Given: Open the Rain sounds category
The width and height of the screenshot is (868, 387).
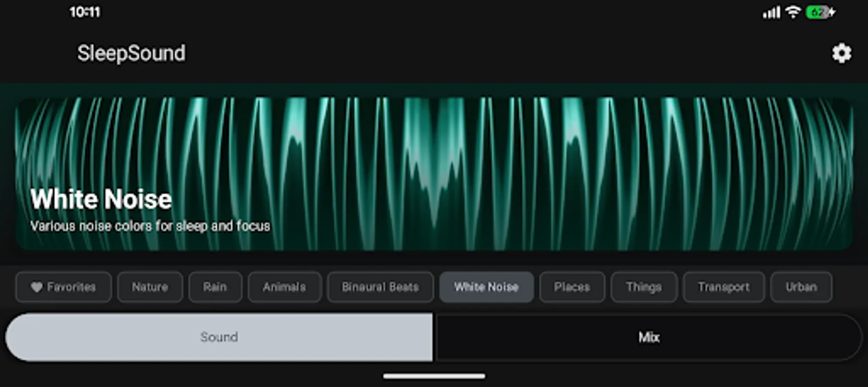Looking at the screenshot, I should (x=215, y=287).
